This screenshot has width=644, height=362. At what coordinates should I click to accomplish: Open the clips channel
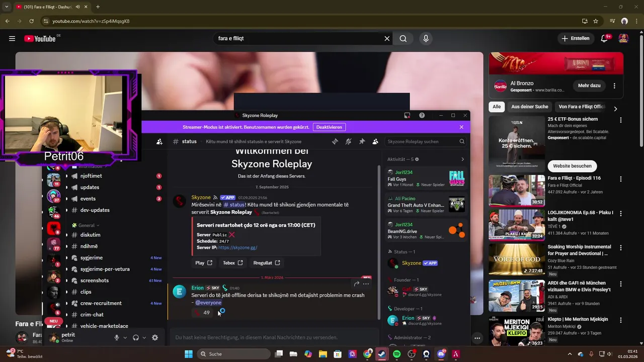point(116,292)
